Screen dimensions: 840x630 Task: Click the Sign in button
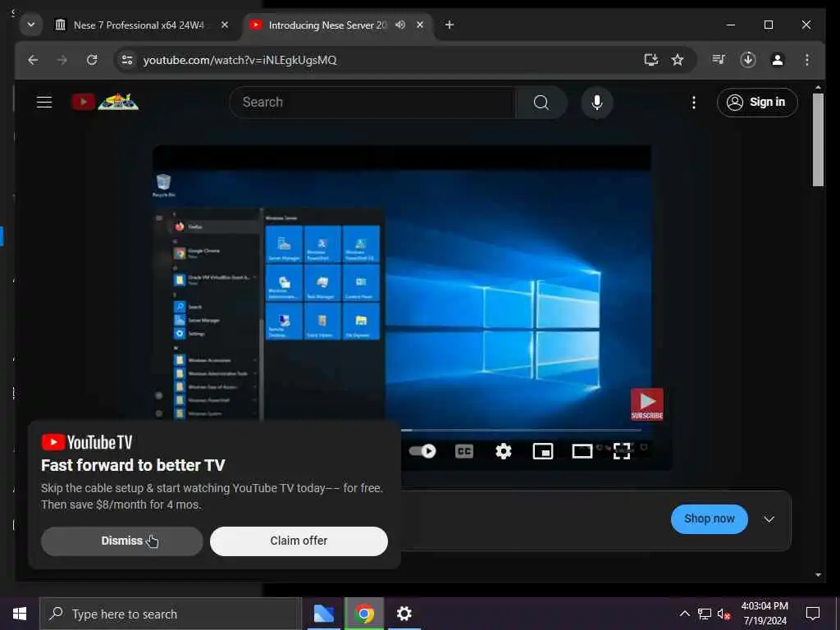(x=757, y=103)
